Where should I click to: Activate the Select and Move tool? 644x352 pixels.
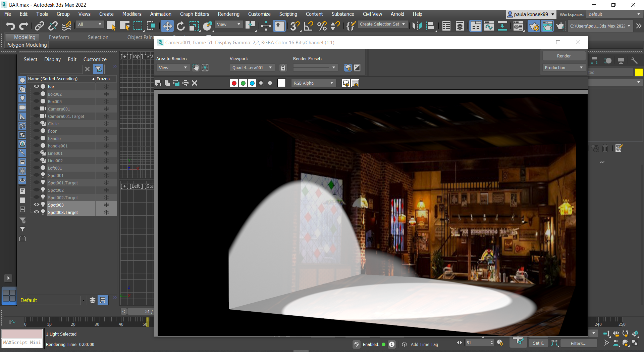167,26
